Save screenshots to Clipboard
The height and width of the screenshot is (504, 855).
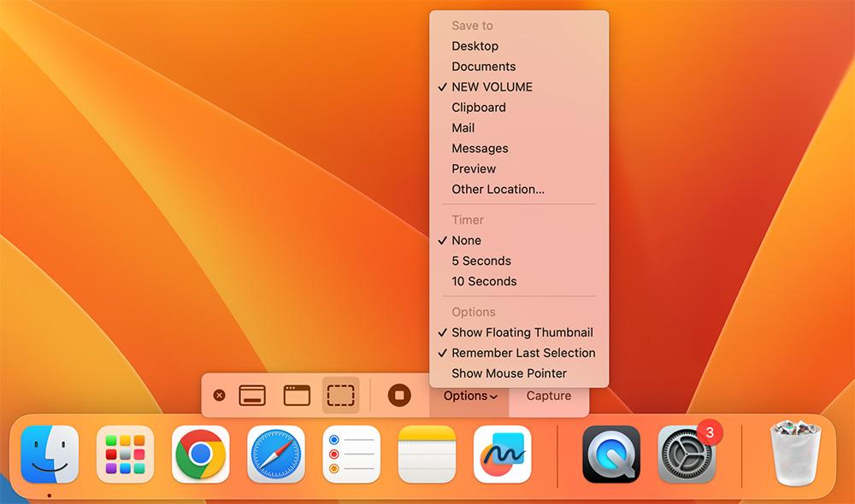pyautogui.click(x=479, y=107)
